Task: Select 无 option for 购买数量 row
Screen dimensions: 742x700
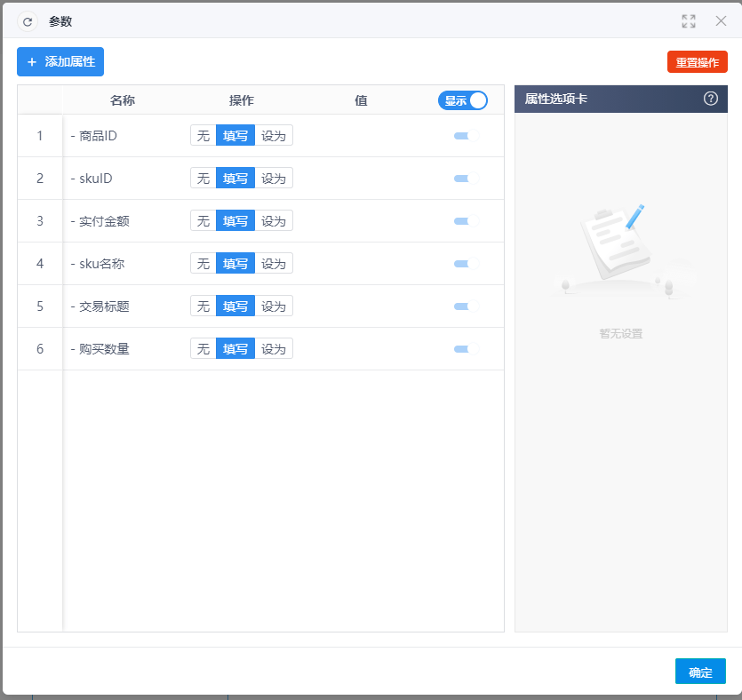Action: click(x=203, y=349)
